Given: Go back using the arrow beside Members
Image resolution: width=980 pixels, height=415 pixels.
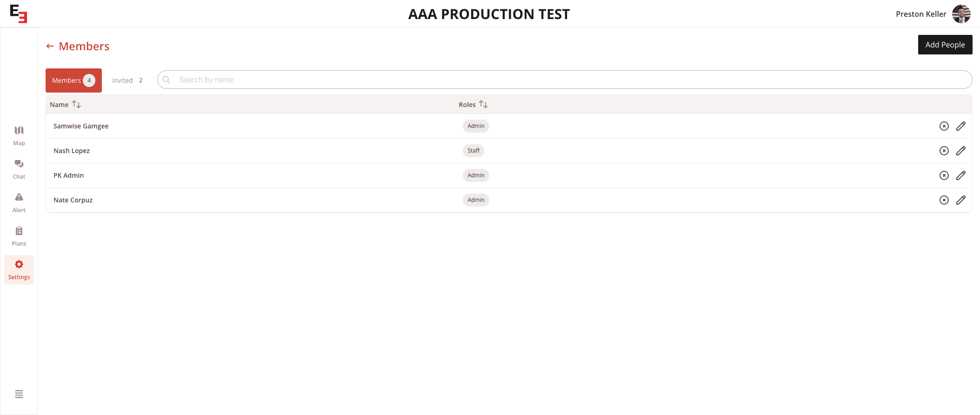Looking at the screenshot, I should coord(50,46).
